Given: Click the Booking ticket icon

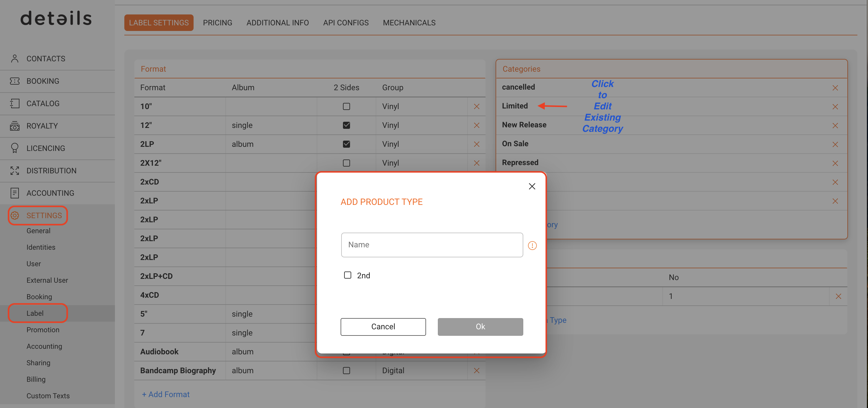Looking at the screenshot, I should tap(14, 81).
